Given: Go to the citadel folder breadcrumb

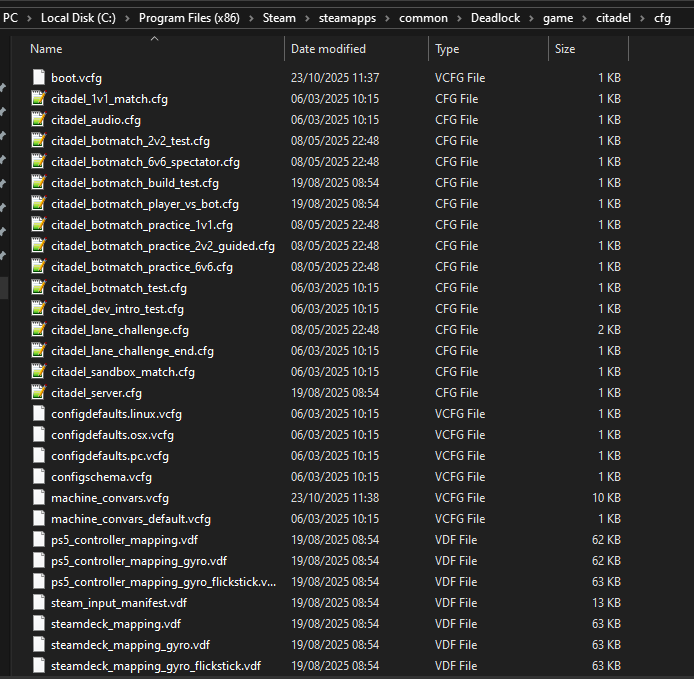Looking at the screenshot, I should coord(613,18).
